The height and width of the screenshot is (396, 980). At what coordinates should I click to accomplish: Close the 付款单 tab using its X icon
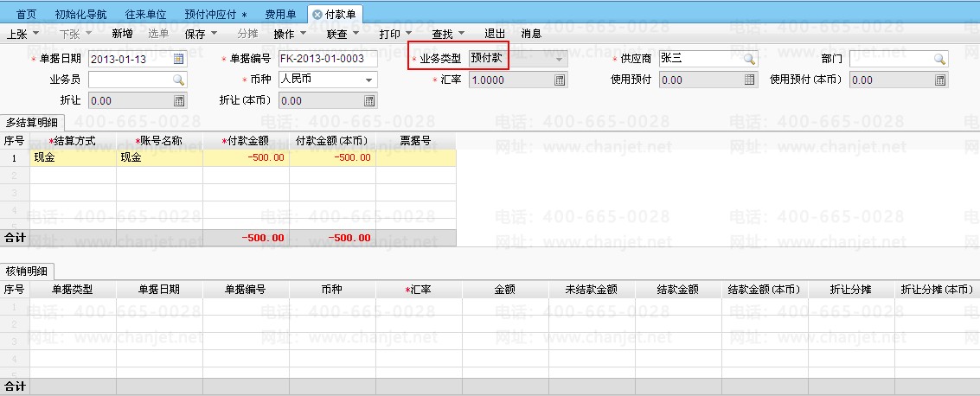[x=317, y=15]
